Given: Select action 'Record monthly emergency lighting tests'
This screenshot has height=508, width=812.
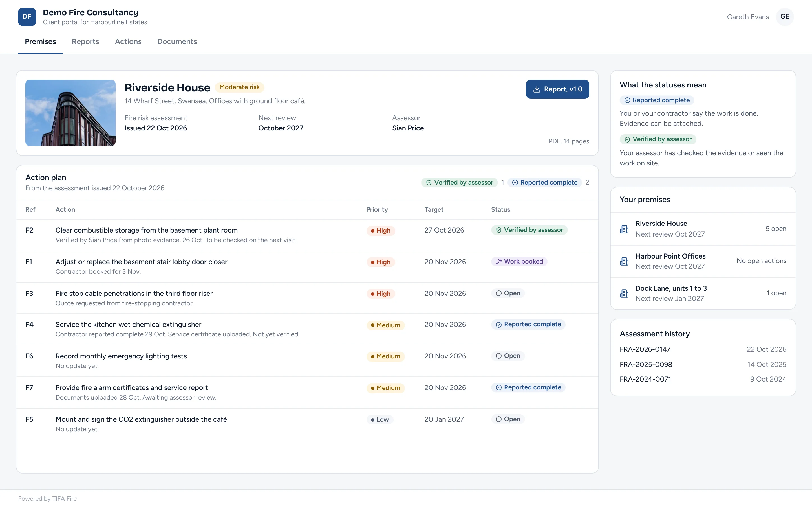Looking at the screenshot, I should (x=121, y=356).
